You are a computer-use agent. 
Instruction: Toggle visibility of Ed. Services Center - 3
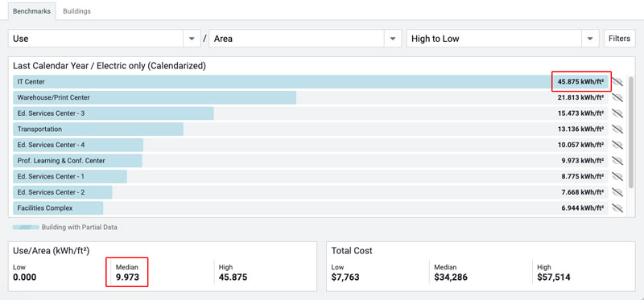tap(617, 113)
